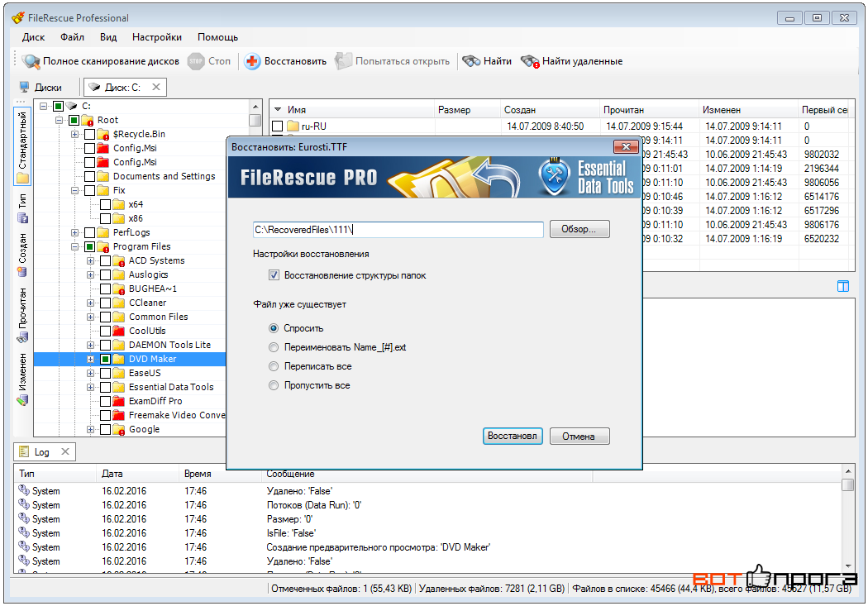Click Попытаться открыть toolbar item
Image resolution: width=868 pixels, height=606 pixels.
[392, 61]
